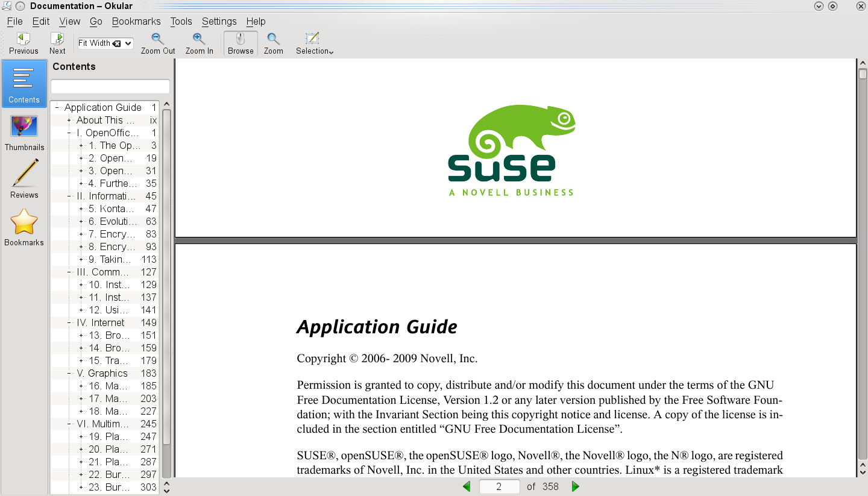Screen dimensions: 868x496
Task: Click the page number input field
Action: tap(499, 486)
